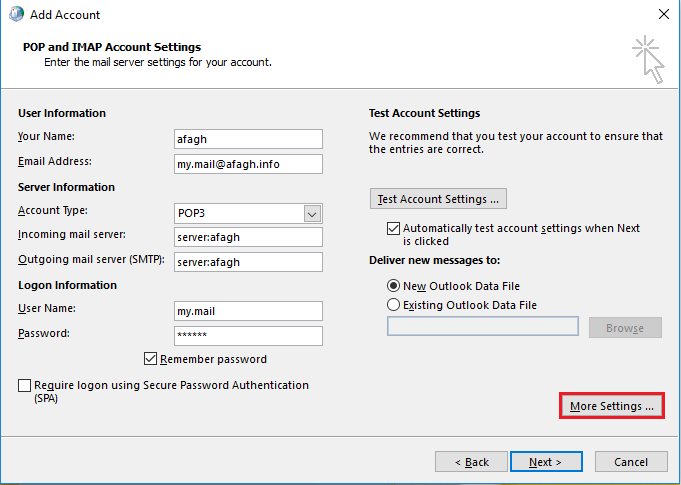
Task: Click the Test Account Settings heading text
Action: pyautogui.click(x=424, y=113)
